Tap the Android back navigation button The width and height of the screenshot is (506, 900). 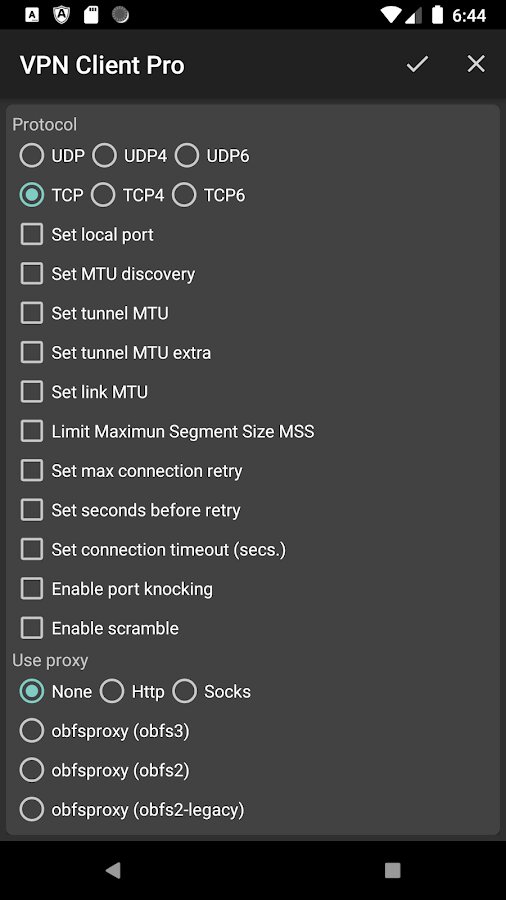(113, 870)
